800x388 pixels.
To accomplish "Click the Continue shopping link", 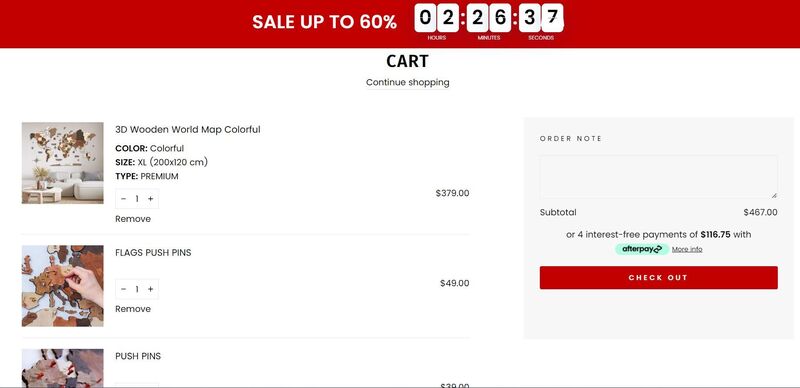I will pos(408,82).
